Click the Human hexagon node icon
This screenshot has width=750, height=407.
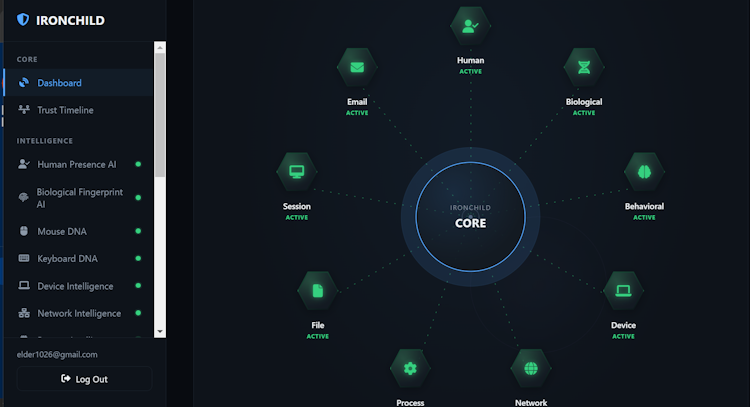point(470,26)
